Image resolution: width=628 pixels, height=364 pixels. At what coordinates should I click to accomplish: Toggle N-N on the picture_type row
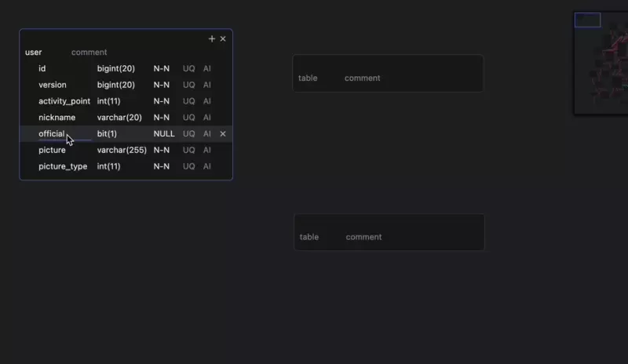point(162,166)
